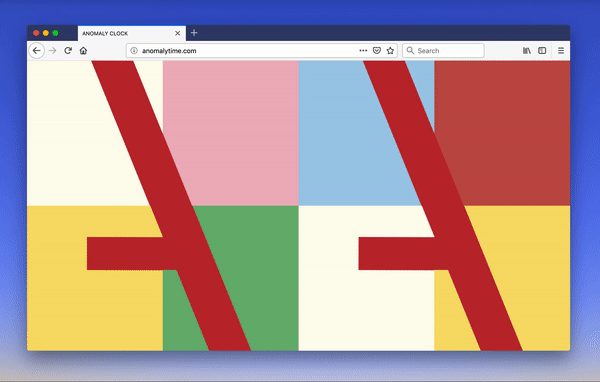Show site information icon in address bar
600x382 pixels.
[x=134, y=51]
